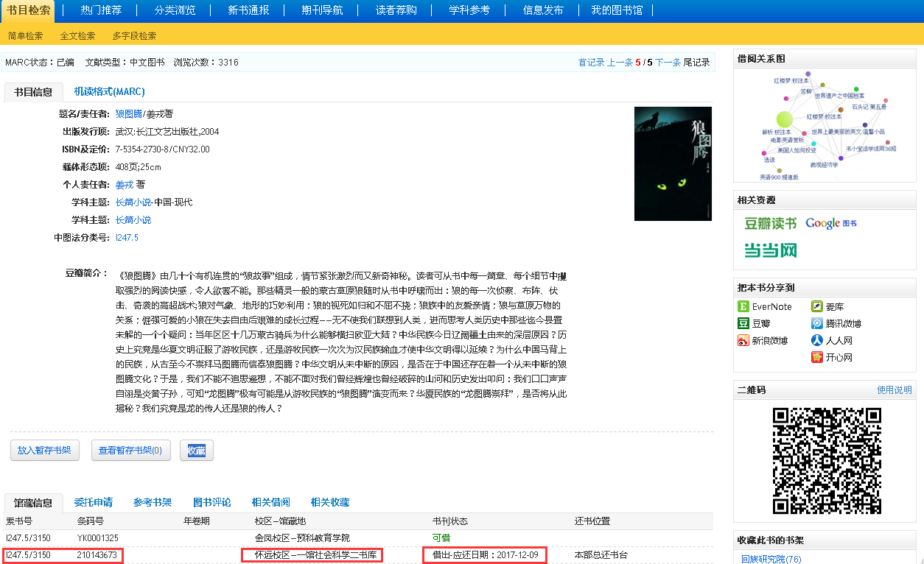
Task: Switch to the 书目信息 tab
Action: 33,92
